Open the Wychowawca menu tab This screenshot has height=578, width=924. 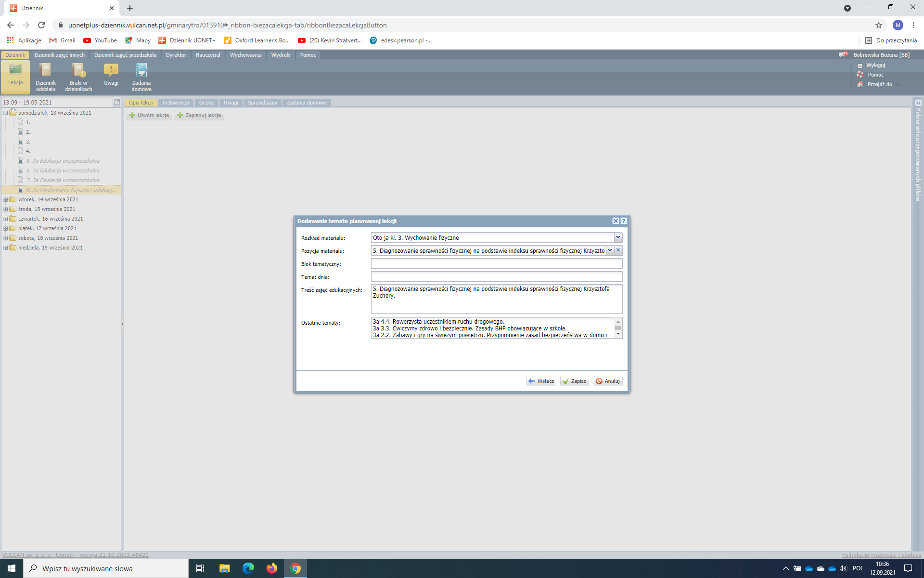(245, 55)
